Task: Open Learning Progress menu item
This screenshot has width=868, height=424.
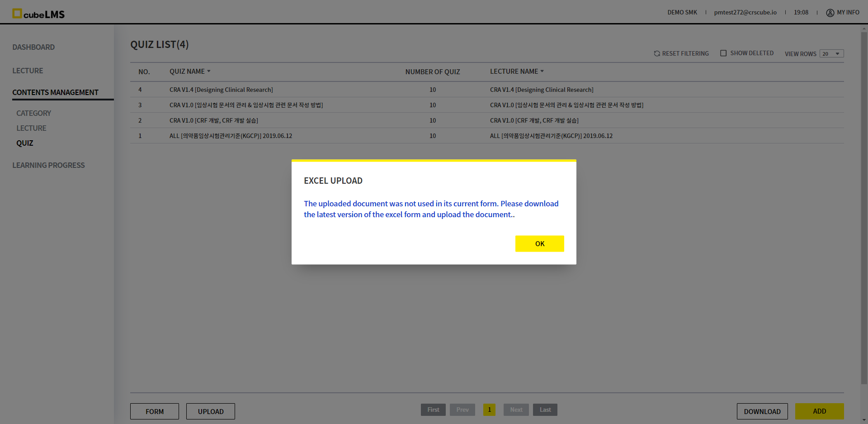Action: pyautogui.click(x=48, y=165)
